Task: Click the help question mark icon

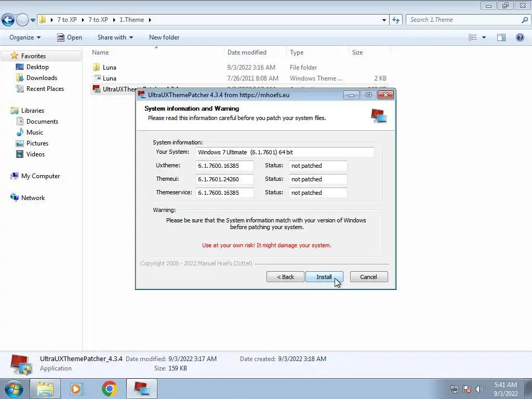Action: [x=520, y=37]
